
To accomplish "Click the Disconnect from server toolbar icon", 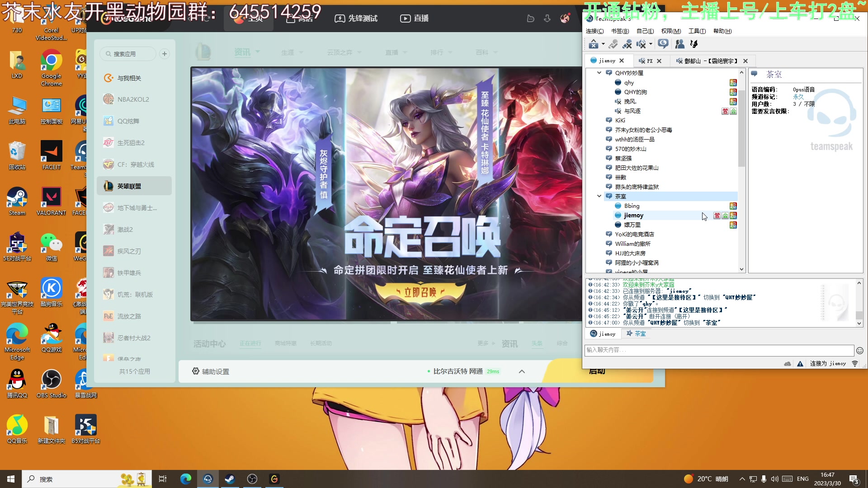I will pyautogui.click(x=594, y=44).
